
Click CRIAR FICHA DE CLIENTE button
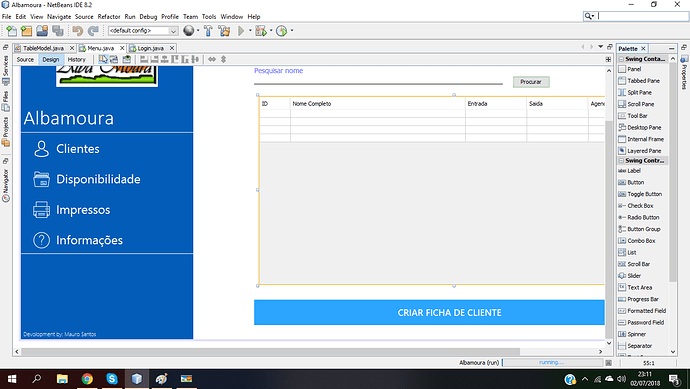(x=429, y=312)
